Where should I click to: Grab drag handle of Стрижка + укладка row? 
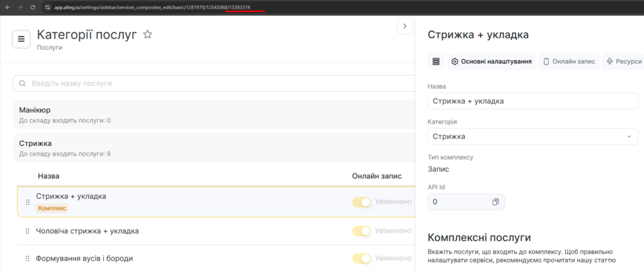coord(28,202)
